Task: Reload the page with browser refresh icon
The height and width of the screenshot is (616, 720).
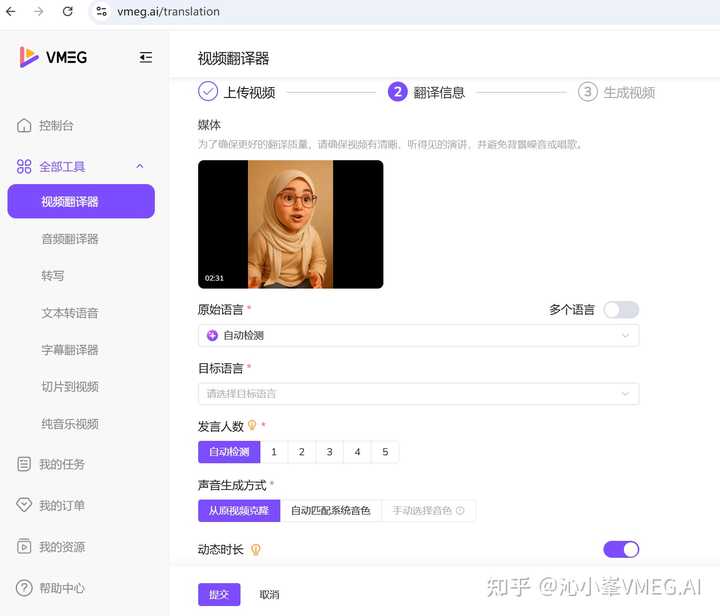Action: [x=68, y=12]
